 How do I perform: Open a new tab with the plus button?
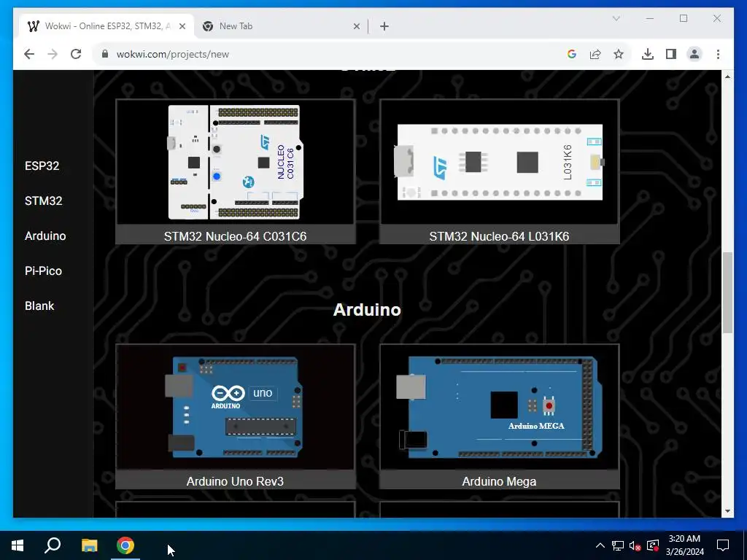coord(384,26)
